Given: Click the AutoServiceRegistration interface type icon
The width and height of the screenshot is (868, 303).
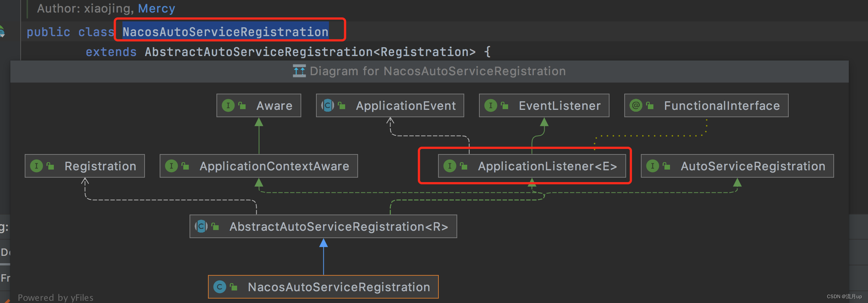Looking at the screenshot, I should click(x=652, y=166).
